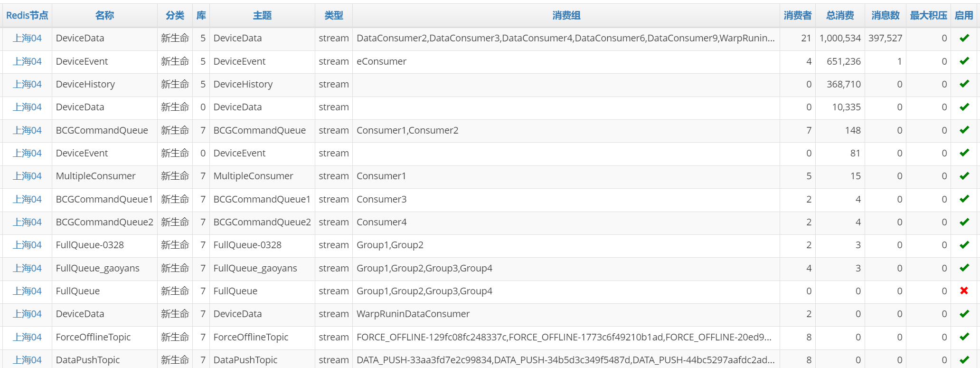Click the 库 column header
The image size is (980, 368).
(201, 15)
